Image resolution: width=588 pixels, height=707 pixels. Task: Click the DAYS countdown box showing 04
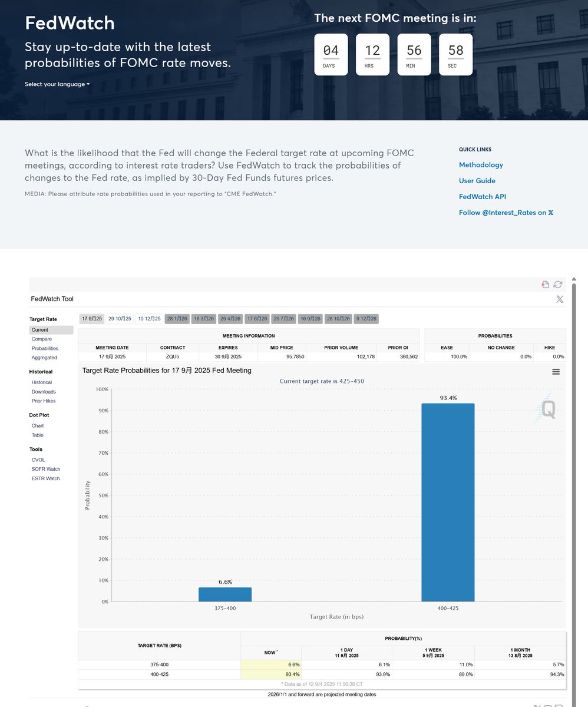(x=331, y=54)
